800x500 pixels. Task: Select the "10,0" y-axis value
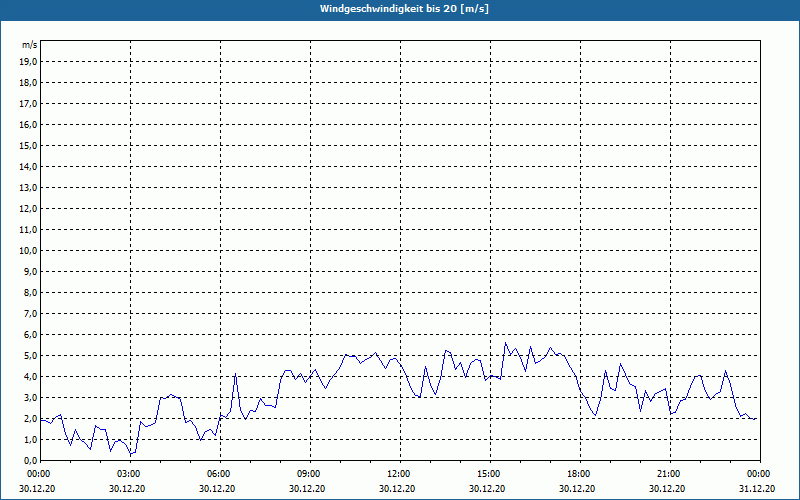[28, 251]
